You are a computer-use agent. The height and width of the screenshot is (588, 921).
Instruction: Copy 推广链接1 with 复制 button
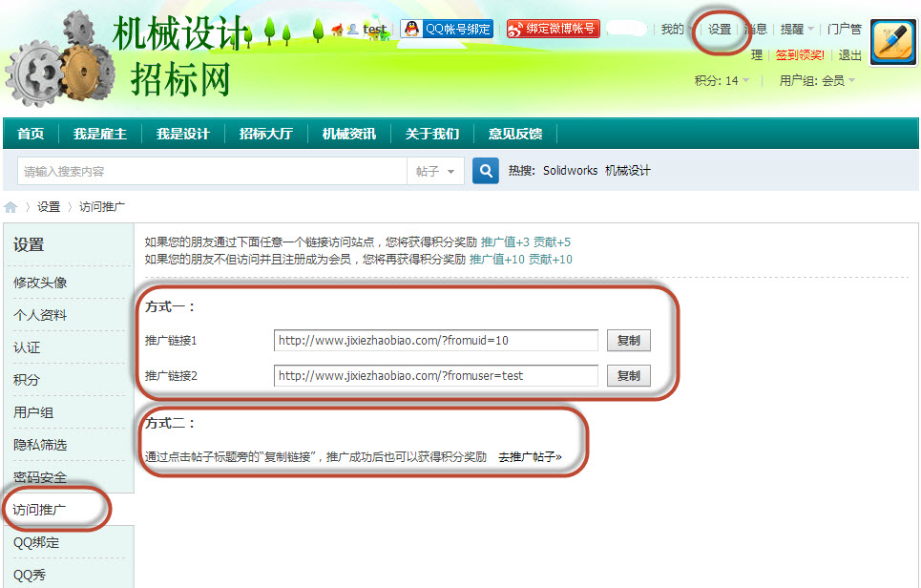[x=629, y=341]
